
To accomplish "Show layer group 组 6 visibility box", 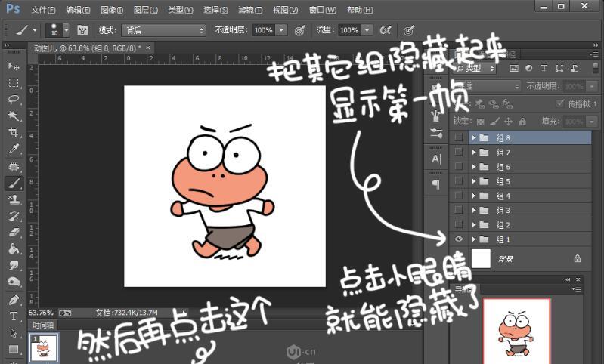I will [x=458, y=166].
